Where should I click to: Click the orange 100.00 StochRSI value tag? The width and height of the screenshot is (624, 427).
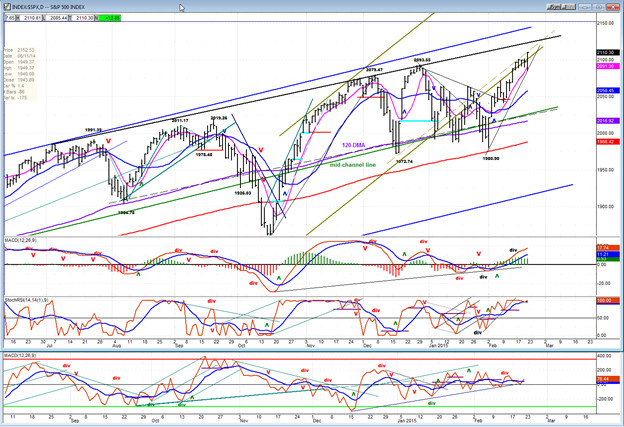pyautogui.click(x=608, y=300)
